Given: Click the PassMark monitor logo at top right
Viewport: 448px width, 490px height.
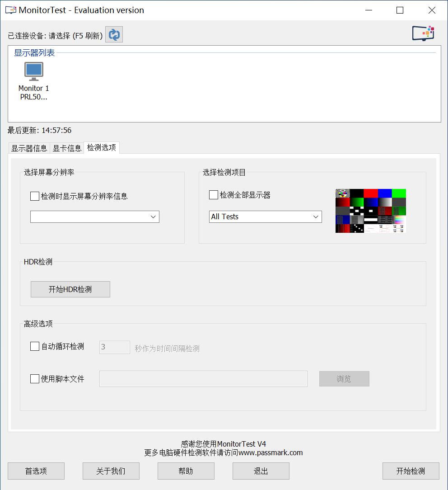Looking at the screenshot, I should click(423, 33).
